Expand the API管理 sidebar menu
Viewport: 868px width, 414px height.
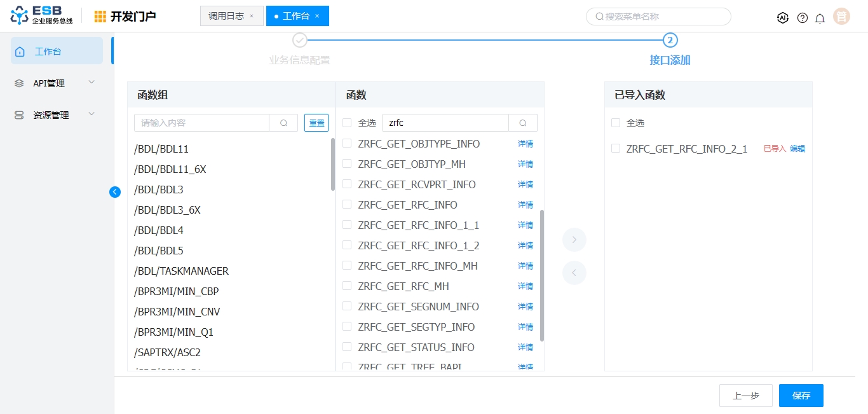57,83
